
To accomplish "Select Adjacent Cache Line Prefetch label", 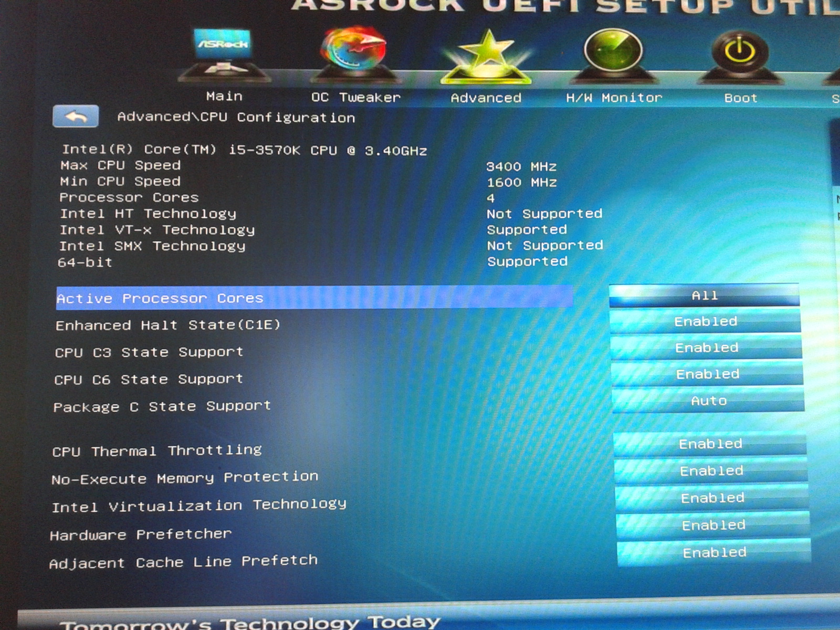I will pos(183,562).
